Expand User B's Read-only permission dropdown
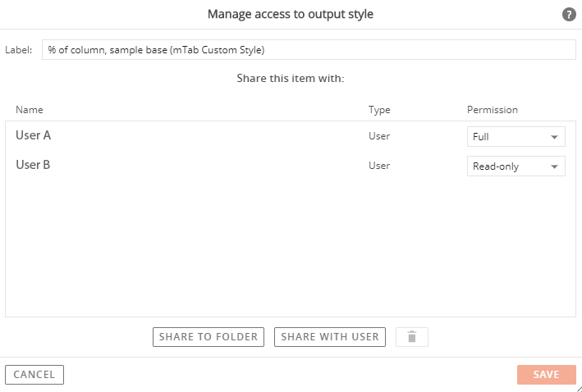The width and height of the screenshot is (582, 392). [516, 166]
